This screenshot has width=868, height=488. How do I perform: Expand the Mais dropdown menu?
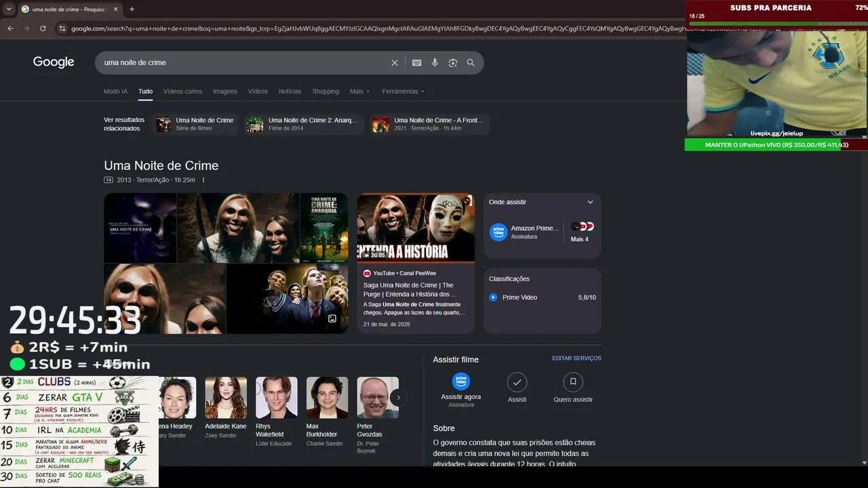[x=359, y=91]
